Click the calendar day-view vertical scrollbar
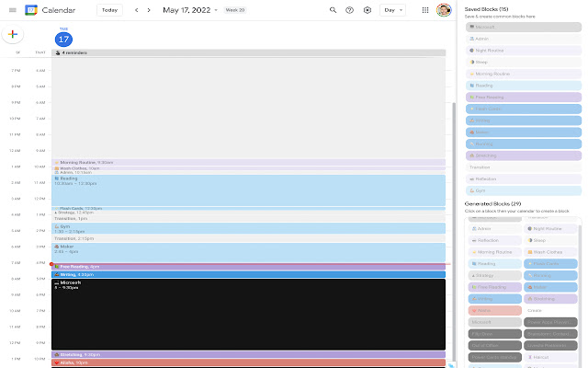 [454, 231]
